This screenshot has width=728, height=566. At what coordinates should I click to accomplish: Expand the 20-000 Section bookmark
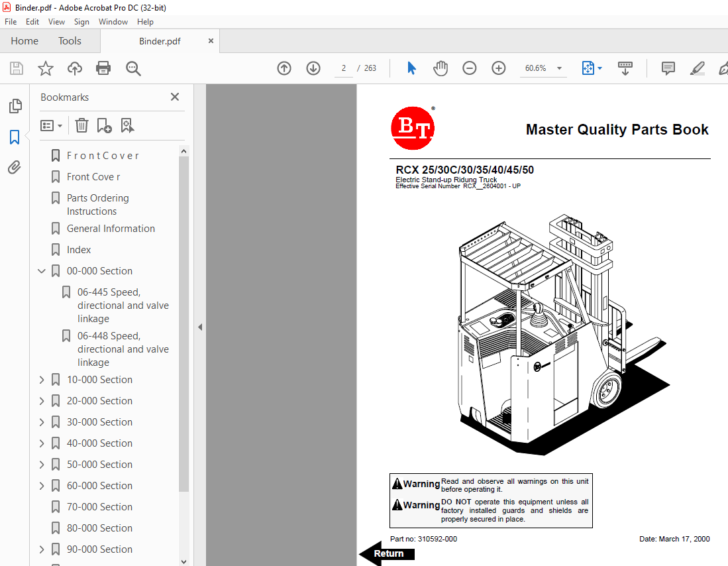click(42, 400)
